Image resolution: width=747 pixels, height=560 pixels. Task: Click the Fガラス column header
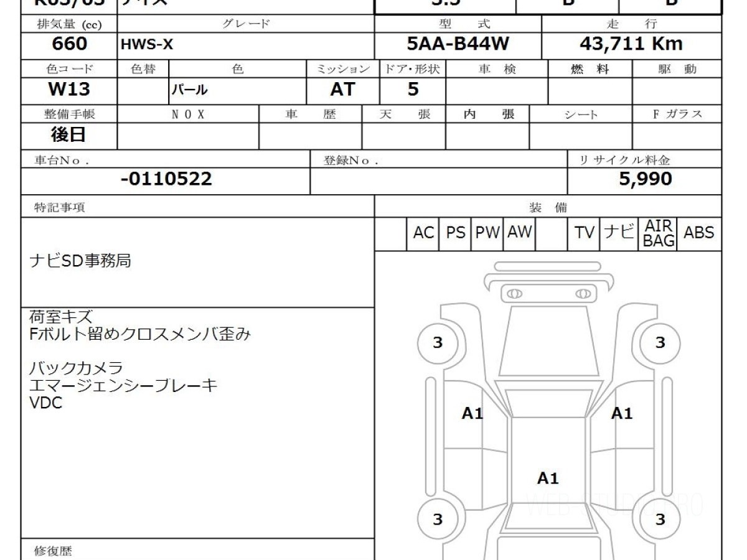pyautogui.click(x=677, y=114)
